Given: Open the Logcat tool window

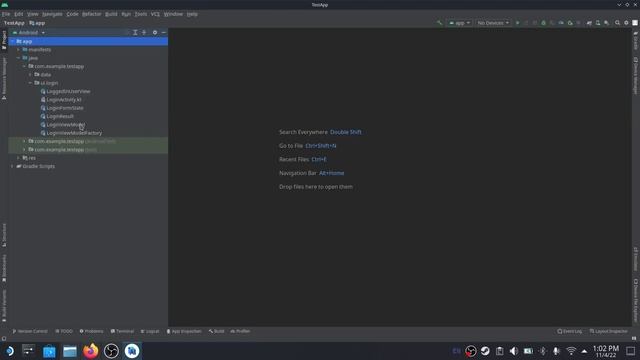Looking at the screenshot, I should click(x=150, y=331).
